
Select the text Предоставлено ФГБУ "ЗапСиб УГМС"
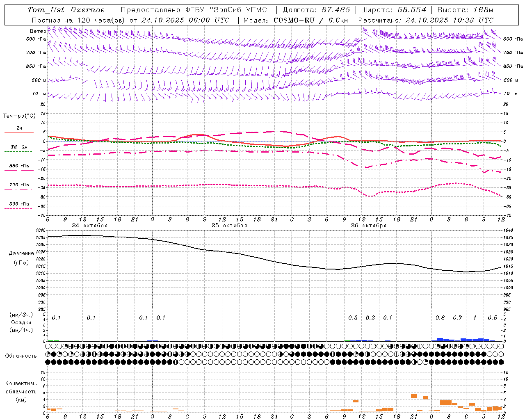196,10
